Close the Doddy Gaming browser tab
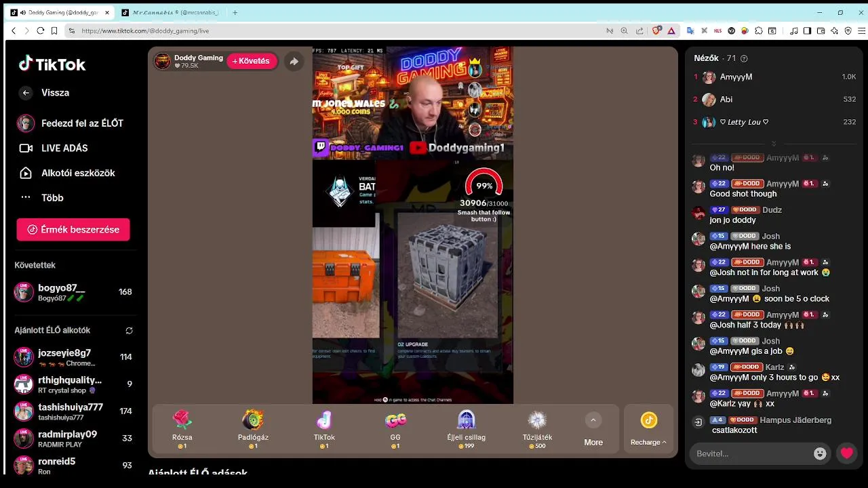Viewport: 868px width, 488px height. point(107,12)
